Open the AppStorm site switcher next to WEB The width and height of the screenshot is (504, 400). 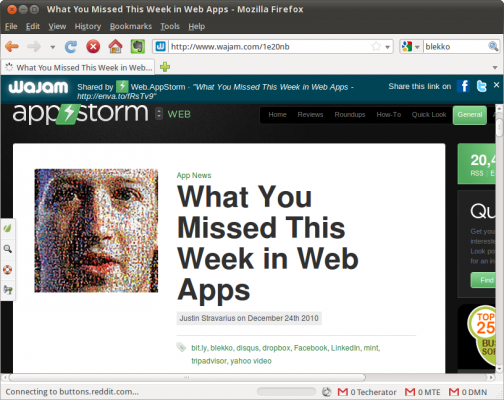click(159, 114)
